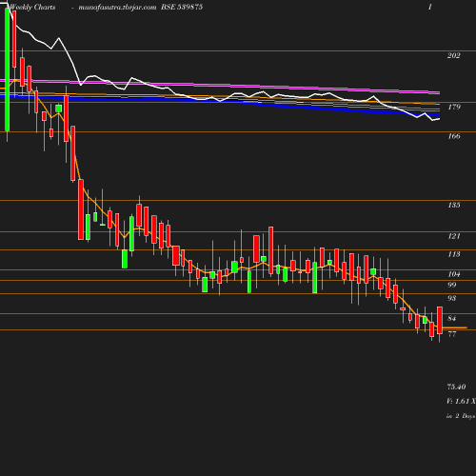Select the 179 price axis label
The height and width of the screenshot is (476, 476).
pyautogui.click(x=454, y=107)
